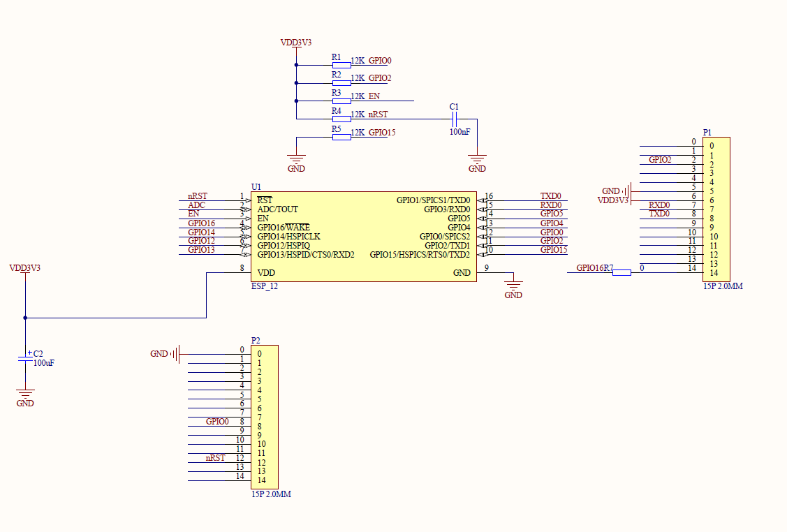
Task: Click the nRST net label on P2
Action: [215, 458]
